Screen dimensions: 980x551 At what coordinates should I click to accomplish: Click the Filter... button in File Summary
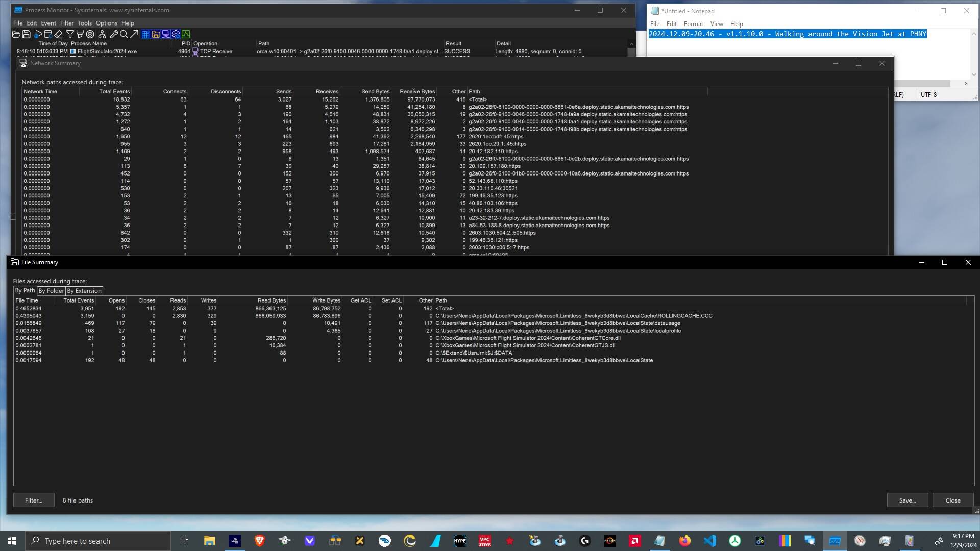click(34, 500)
